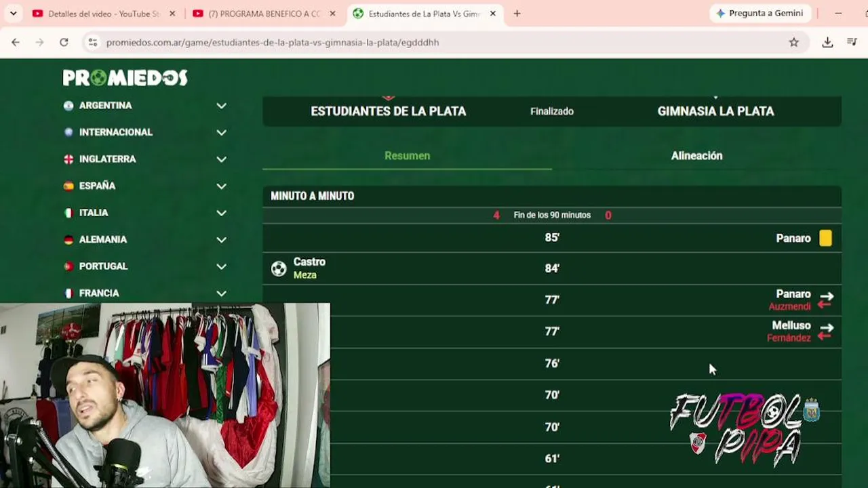Open the media controls icon in the toolbar
Viewport: 868px width, 488px height.
tap(852, 42)
